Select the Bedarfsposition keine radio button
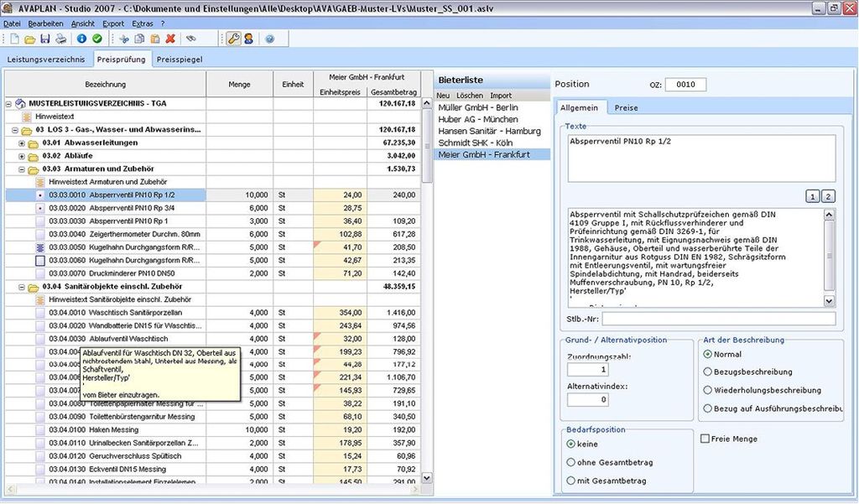The image size is (859, 504). (570, 444)
